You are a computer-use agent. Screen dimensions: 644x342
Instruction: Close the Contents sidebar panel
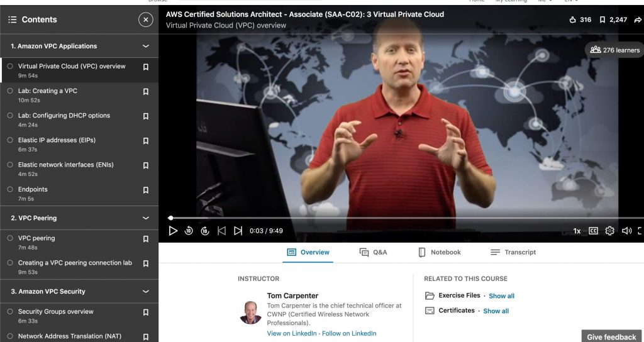[145, 19]
